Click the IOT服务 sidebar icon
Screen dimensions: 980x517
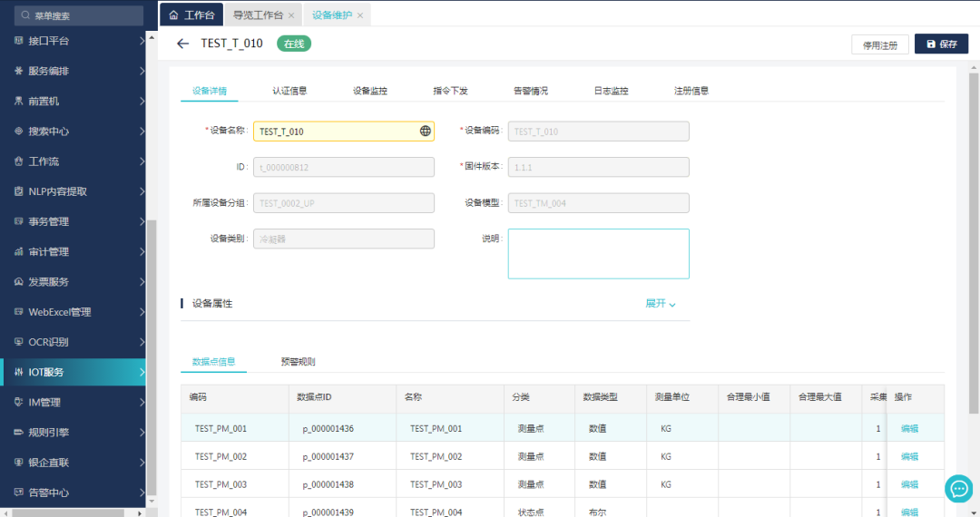click(18, 372)
